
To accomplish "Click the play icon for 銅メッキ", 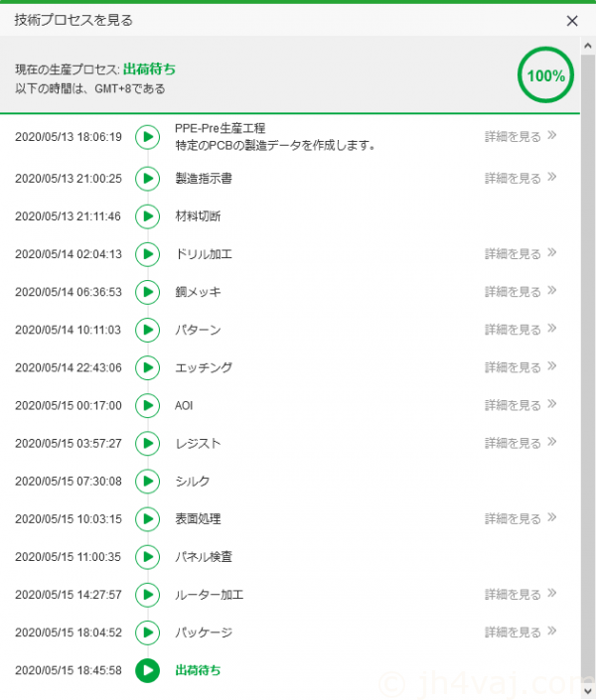I will click(147, 292).
